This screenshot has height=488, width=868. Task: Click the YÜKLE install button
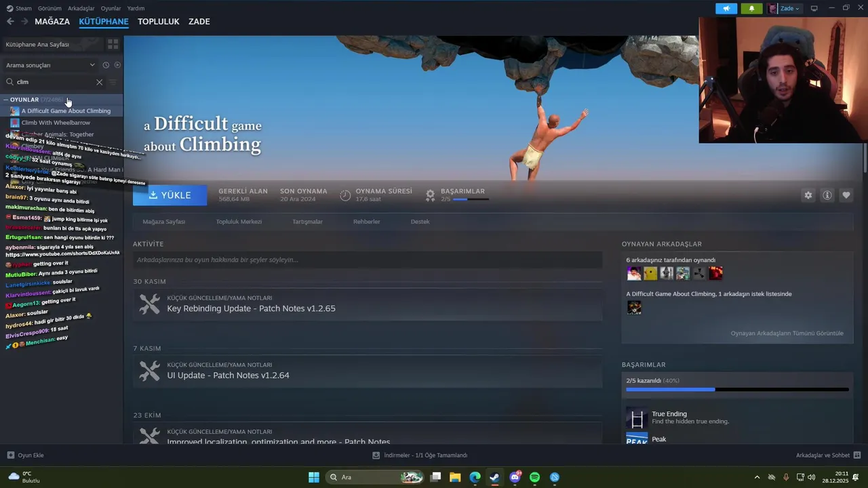tap(170, 195)
